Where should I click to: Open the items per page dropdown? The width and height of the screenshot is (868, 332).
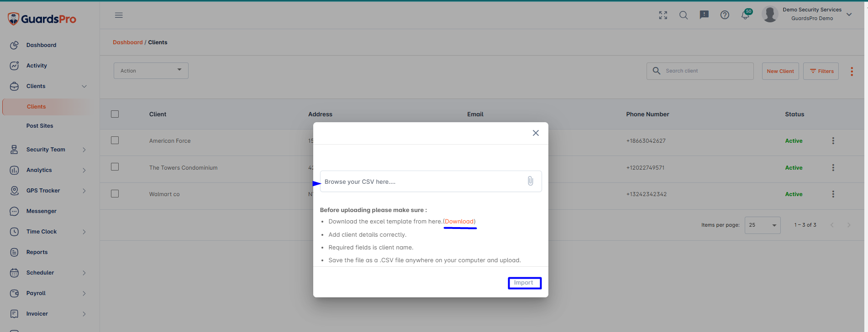[x=763, y=225]
